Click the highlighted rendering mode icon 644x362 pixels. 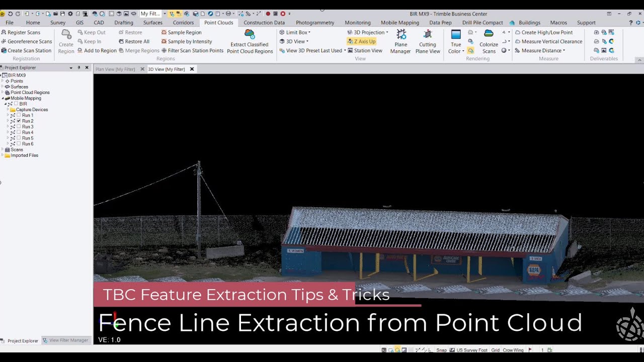click(470, 51)
